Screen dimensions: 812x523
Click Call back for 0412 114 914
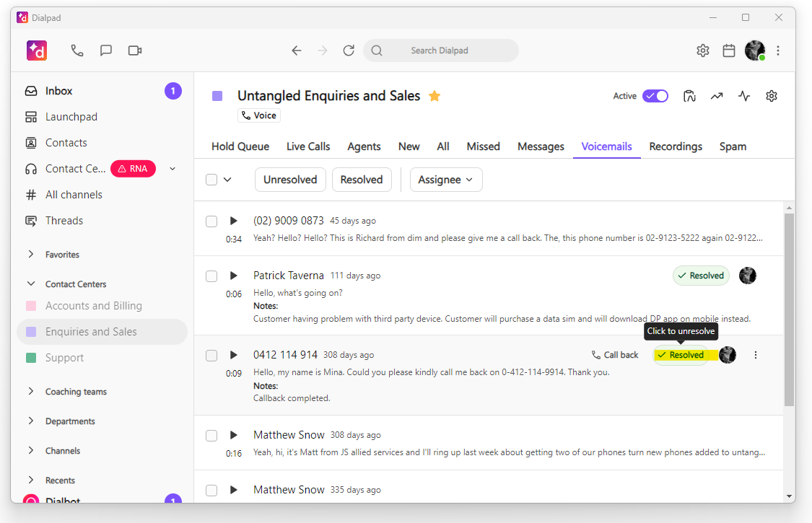pos(615,355)
